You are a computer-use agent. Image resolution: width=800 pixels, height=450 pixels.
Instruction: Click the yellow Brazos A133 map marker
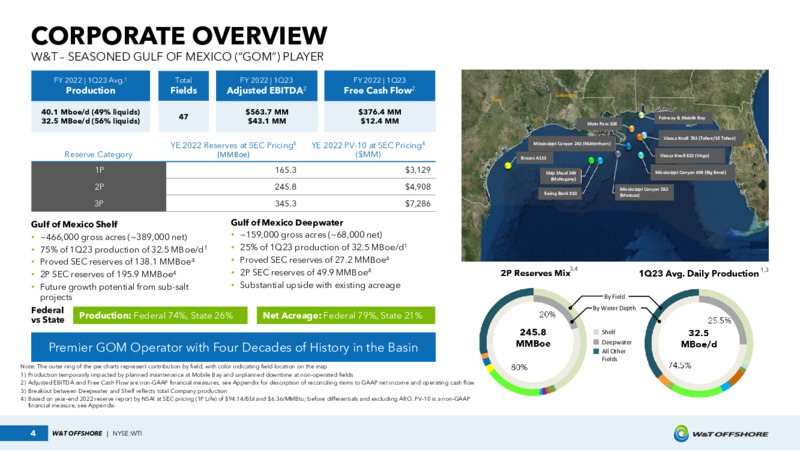click(x=508, y=166)
